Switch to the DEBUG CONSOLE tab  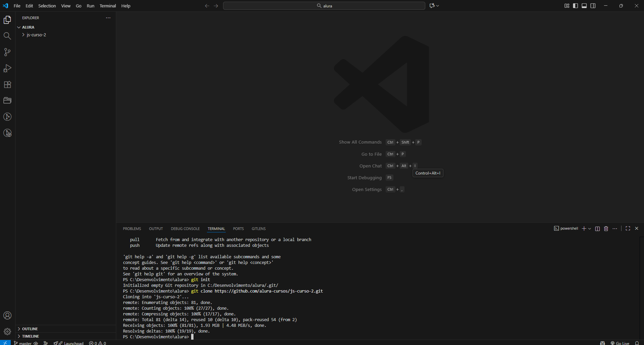point(185,229)
